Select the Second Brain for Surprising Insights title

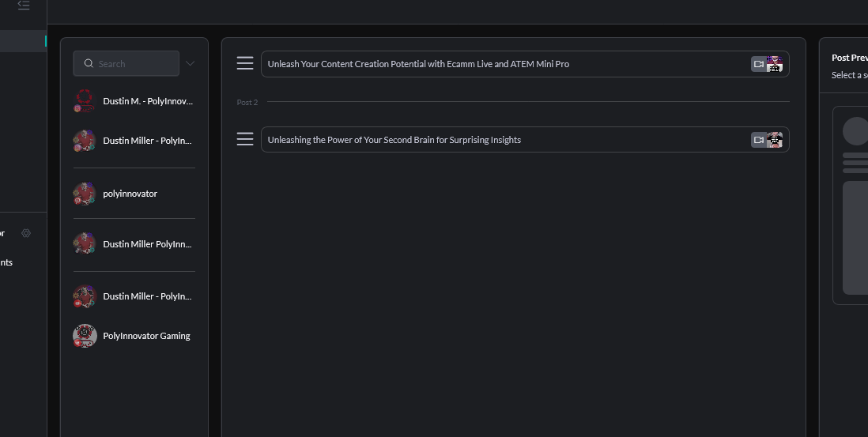pos(394,140)
